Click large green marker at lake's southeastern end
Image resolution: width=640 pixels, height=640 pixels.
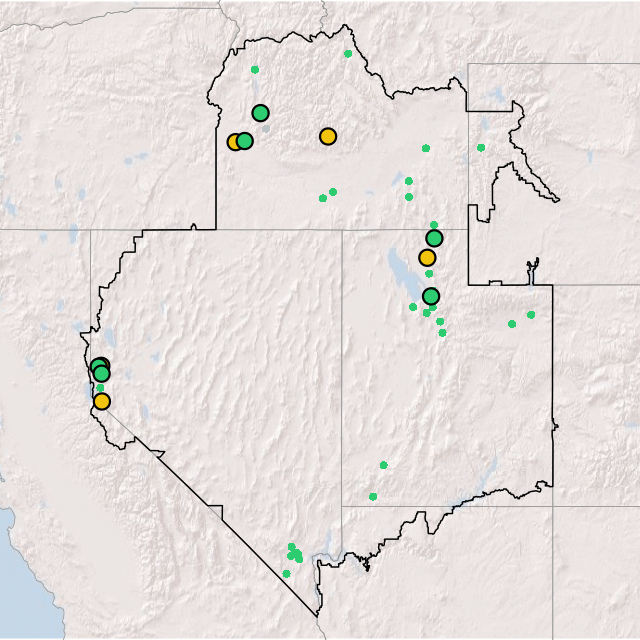click(x=431, y=296)
